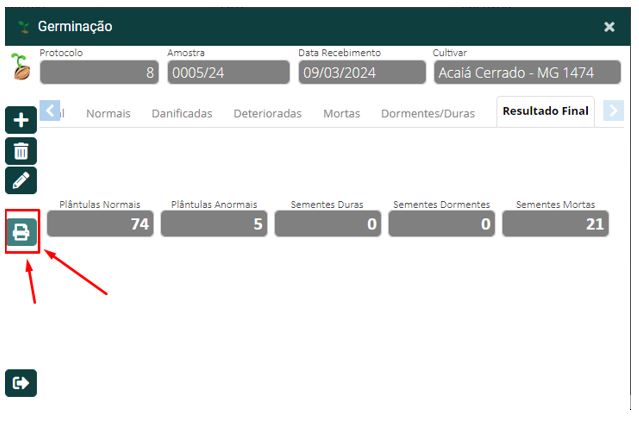The height and width of the screenshot is (432, 639).
Task: Close the Germinação window
Action: coord(609,27)
